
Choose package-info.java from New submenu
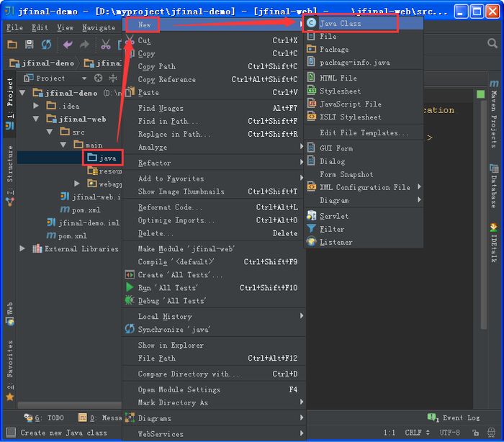click(363, 63)
